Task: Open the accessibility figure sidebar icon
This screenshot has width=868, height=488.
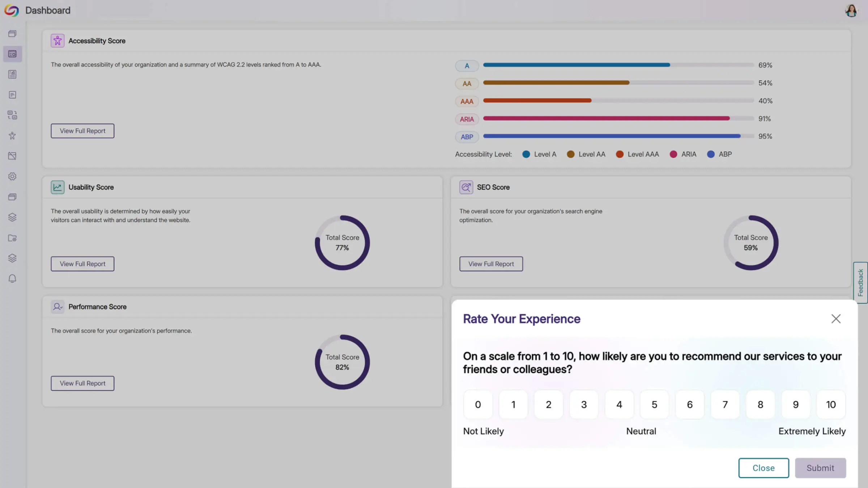Action: pos(12,136)
